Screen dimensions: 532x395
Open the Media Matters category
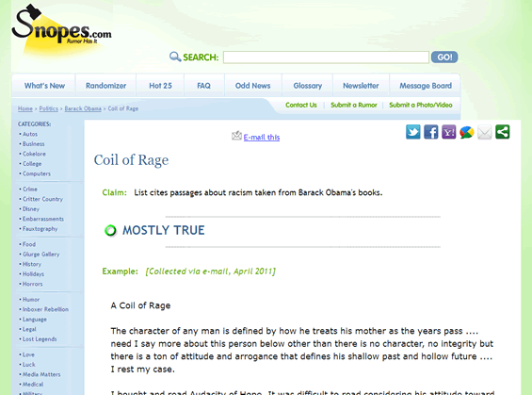[41, 374]
